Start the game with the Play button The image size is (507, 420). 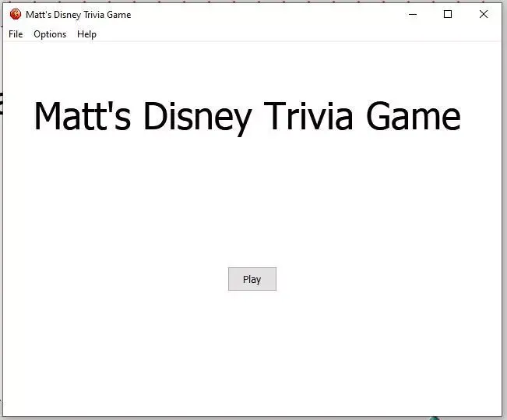252,279
